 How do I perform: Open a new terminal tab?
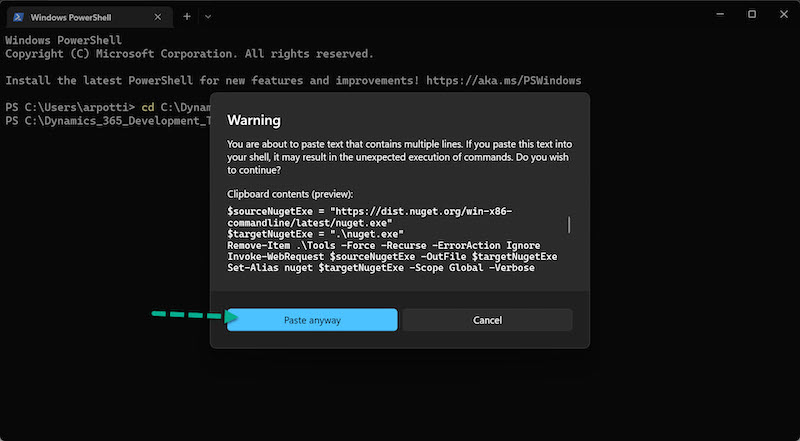click(x=187, y=17)
